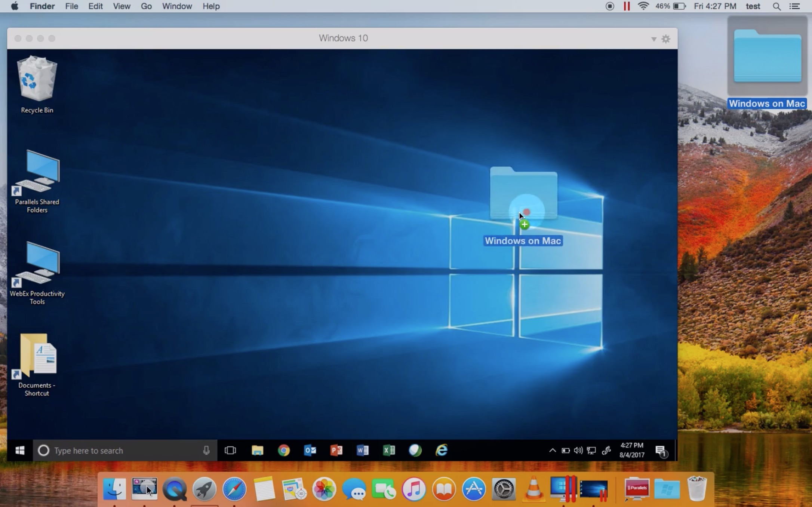Click the microphone icon in search box
Image resolution: width=812 pixels, height=507 pixels.
click(206, 450)
